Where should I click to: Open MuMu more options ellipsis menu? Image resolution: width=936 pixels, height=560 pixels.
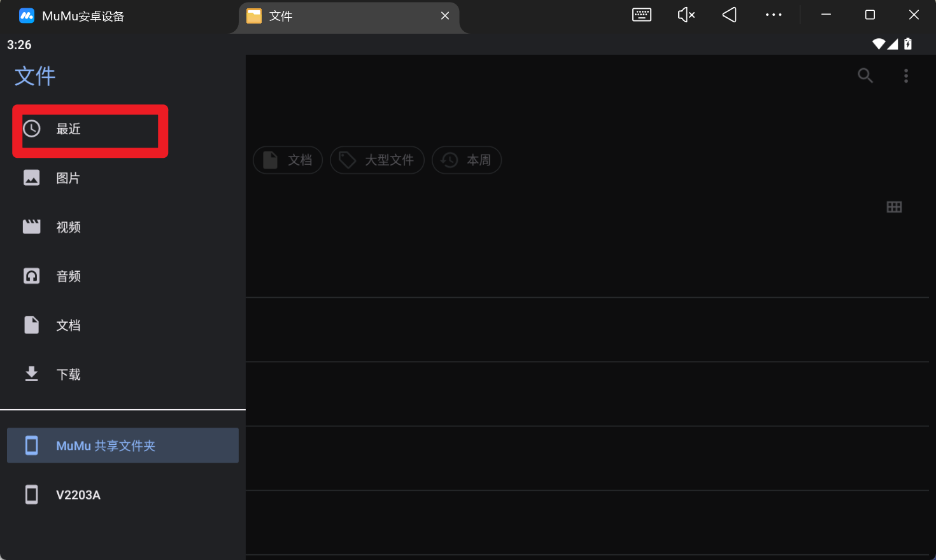773,15
